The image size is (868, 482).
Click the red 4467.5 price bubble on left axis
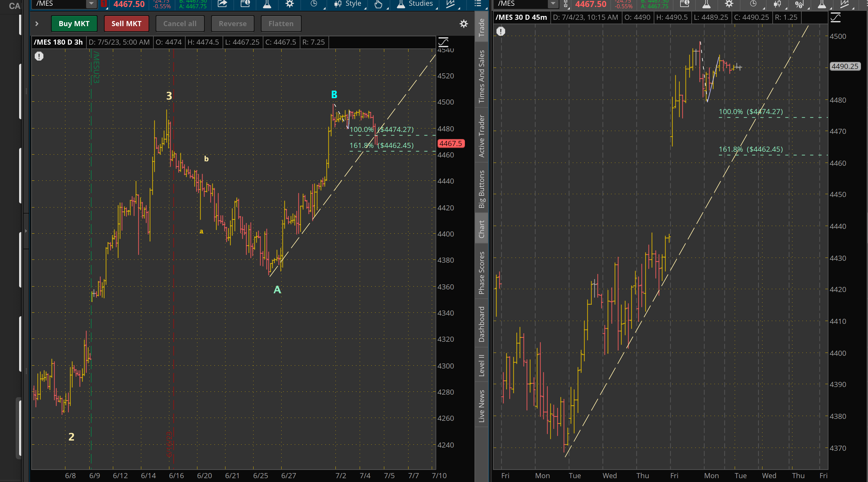[x=451, y=143]
